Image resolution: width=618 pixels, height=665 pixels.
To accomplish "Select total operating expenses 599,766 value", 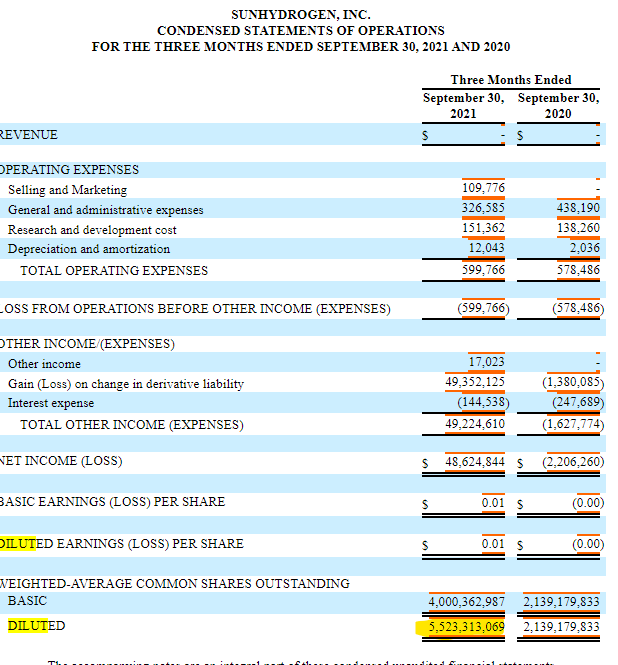I will point(483,270).
